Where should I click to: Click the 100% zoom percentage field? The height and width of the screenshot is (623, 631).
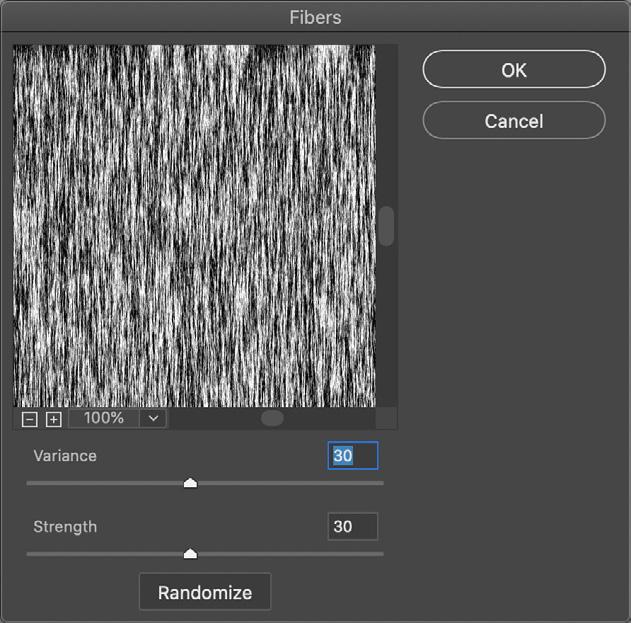[x=104, y=419]
